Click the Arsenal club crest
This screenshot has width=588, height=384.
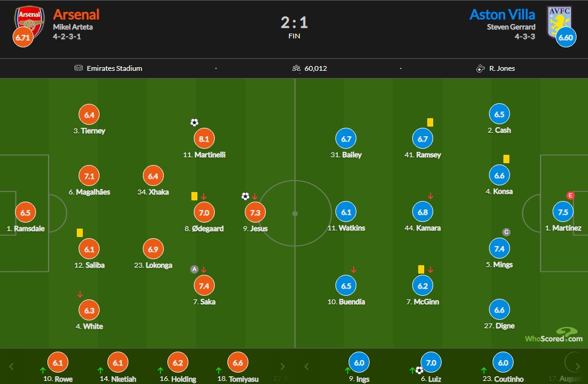click(29, 22)
